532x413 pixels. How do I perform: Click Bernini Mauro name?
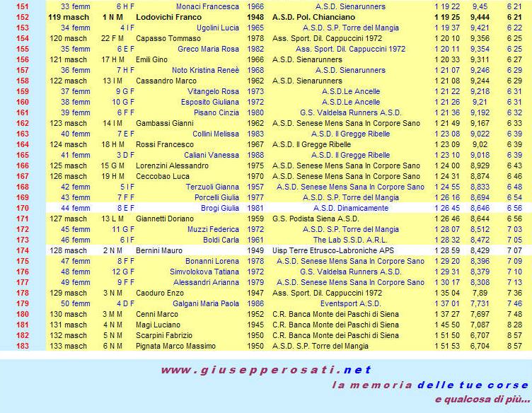[158, 250]
